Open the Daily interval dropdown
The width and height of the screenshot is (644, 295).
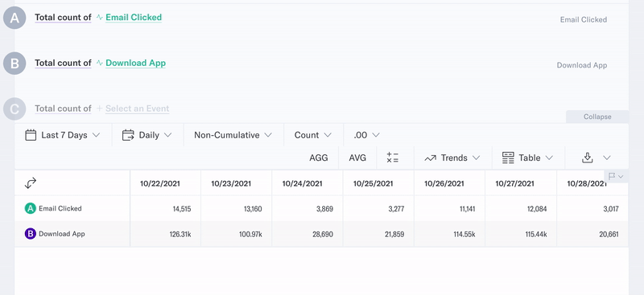pos(147,135)
